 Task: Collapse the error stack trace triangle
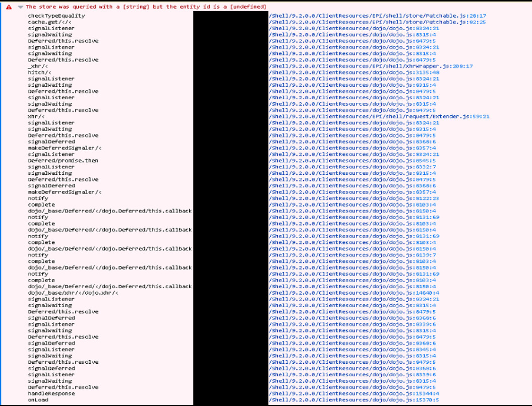[x=20, y=7]
